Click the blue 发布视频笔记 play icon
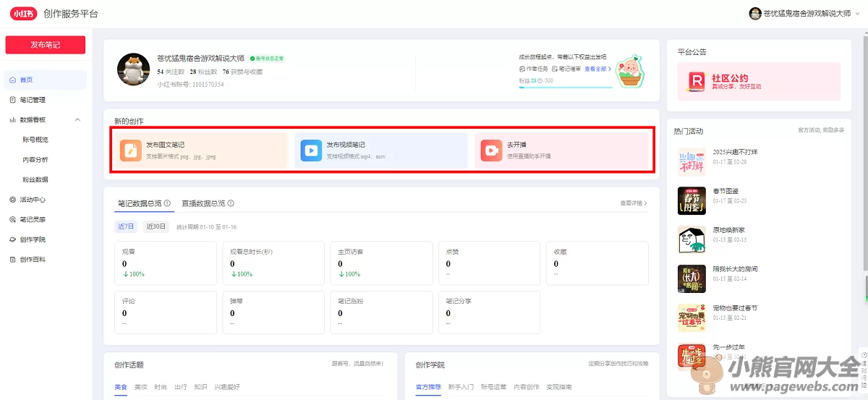 (x=311, y=150)
